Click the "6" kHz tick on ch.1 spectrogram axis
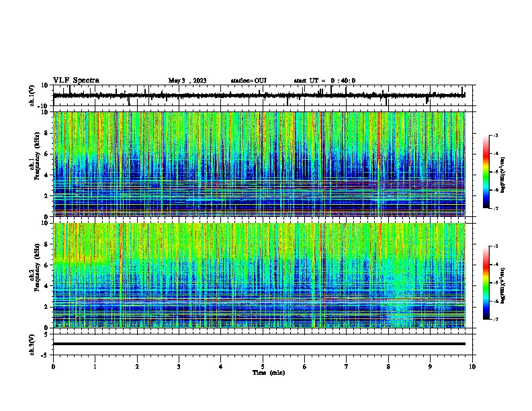The height and width of the screenshot is (411, 532). point(47,154)
